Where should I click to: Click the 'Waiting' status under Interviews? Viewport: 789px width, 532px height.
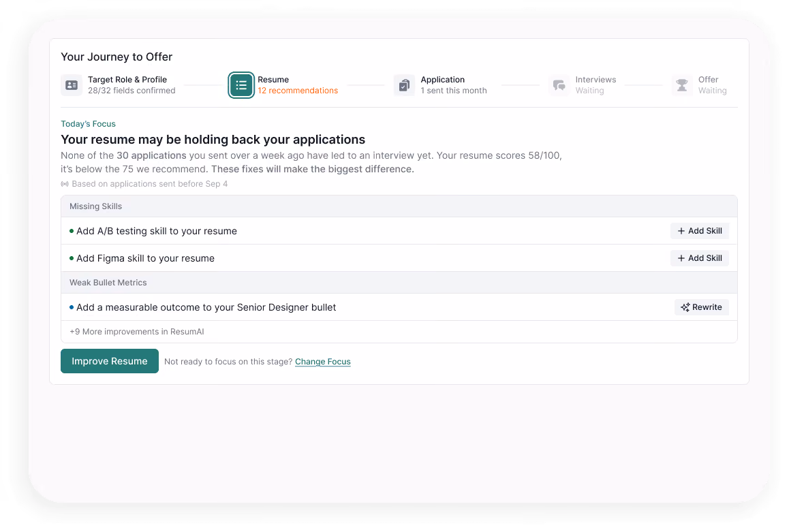click(x=590, y=91)
